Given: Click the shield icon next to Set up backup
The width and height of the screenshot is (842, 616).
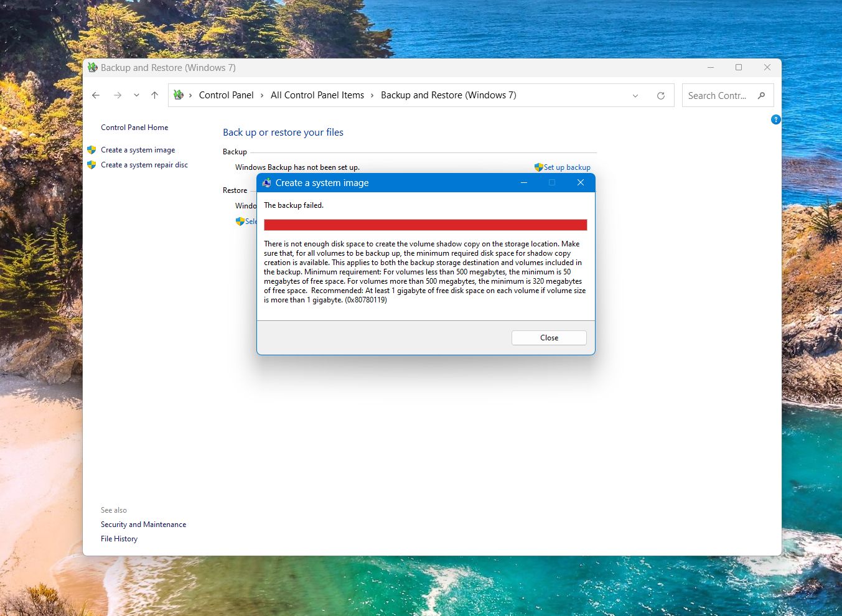Looking at the screenshot, I should click(539, 167).
